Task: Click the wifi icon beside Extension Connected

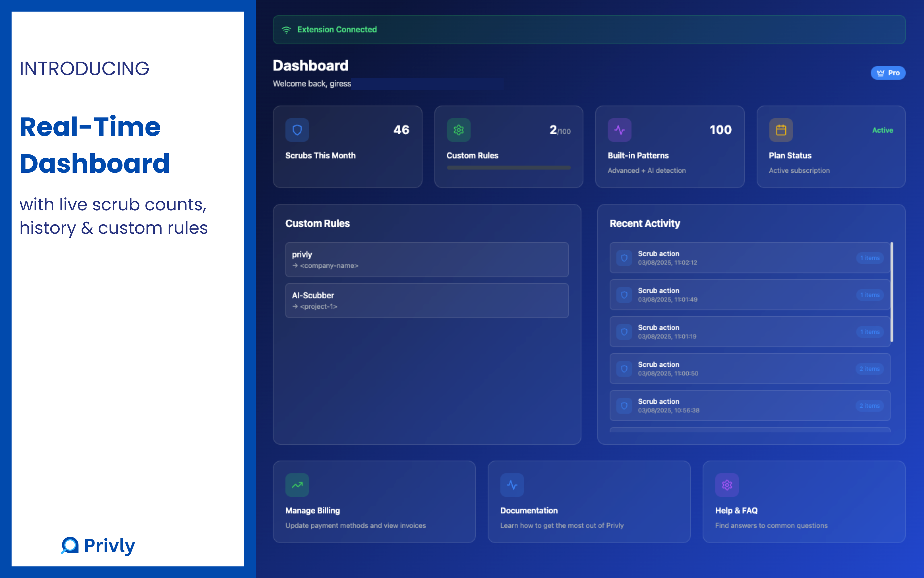Action: 286,30
